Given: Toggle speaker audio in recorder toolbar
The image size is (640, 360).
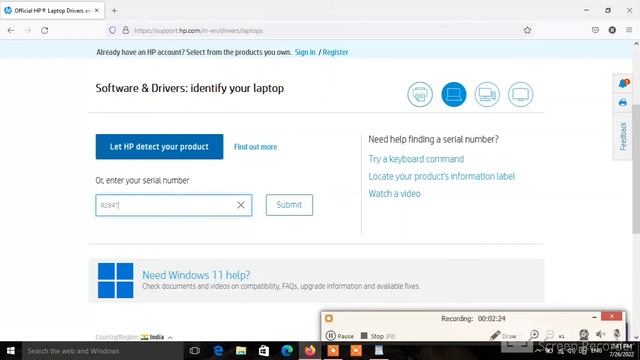Looking at the screenshot, I should coord(600,335).
